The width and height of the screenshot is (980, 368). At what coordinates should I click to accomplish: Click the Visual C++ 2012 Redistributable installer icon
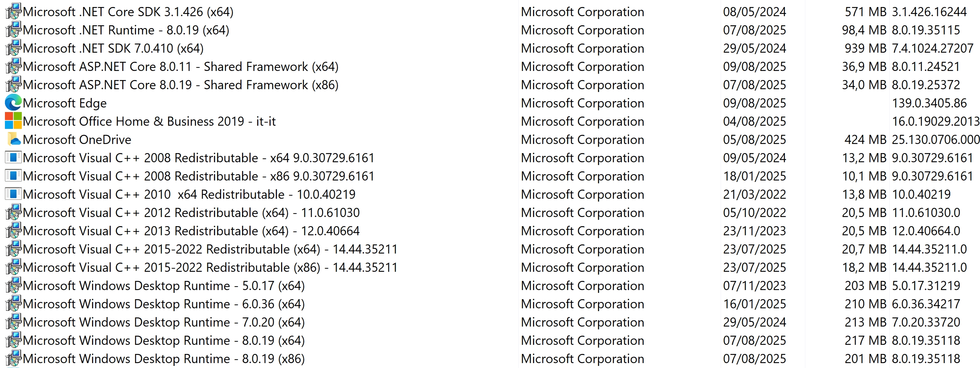click(x=13, y=212)
